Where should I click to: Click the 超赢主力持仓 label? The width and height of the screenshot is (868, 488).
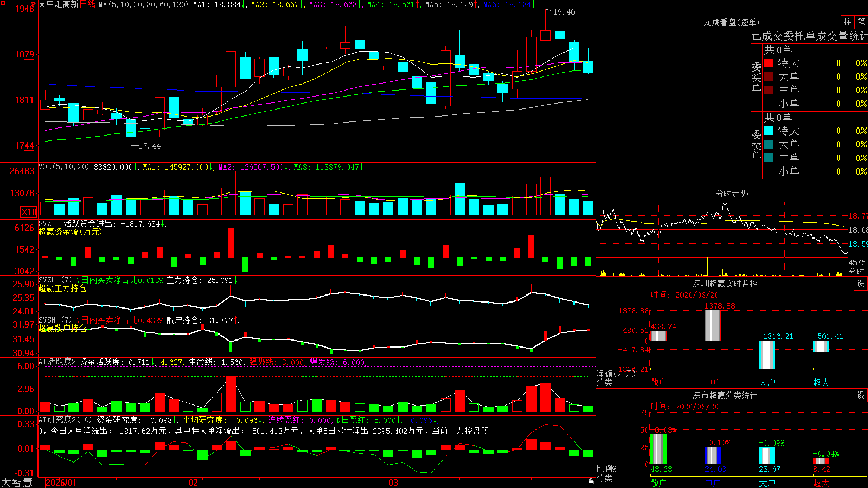62,288
